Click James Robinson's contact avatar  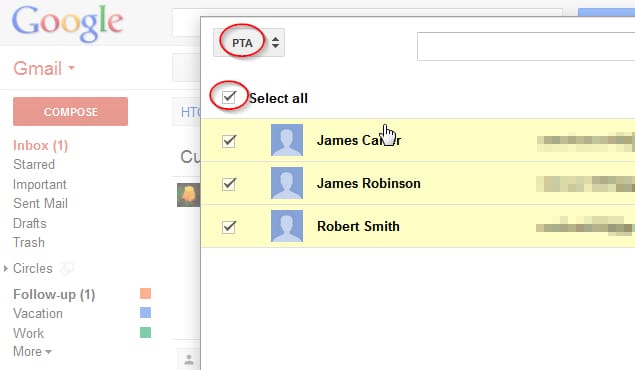(x=287, y=183)
